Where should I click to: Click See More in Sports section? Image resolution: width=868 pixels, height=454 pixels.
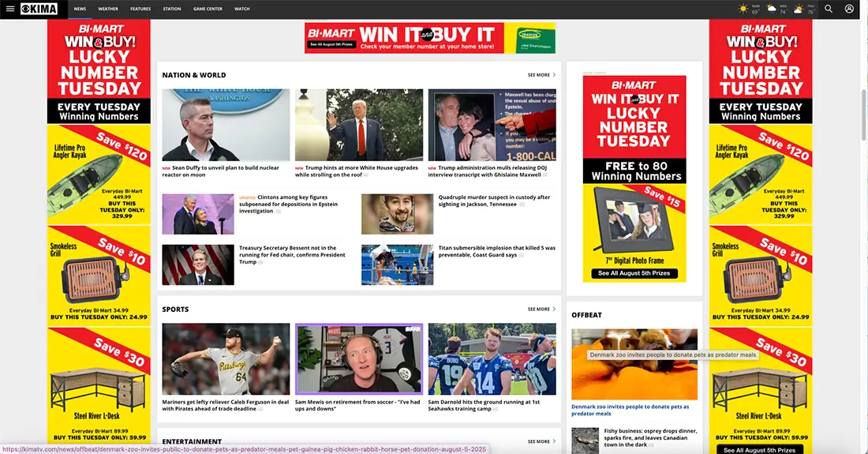coord(541,309)
